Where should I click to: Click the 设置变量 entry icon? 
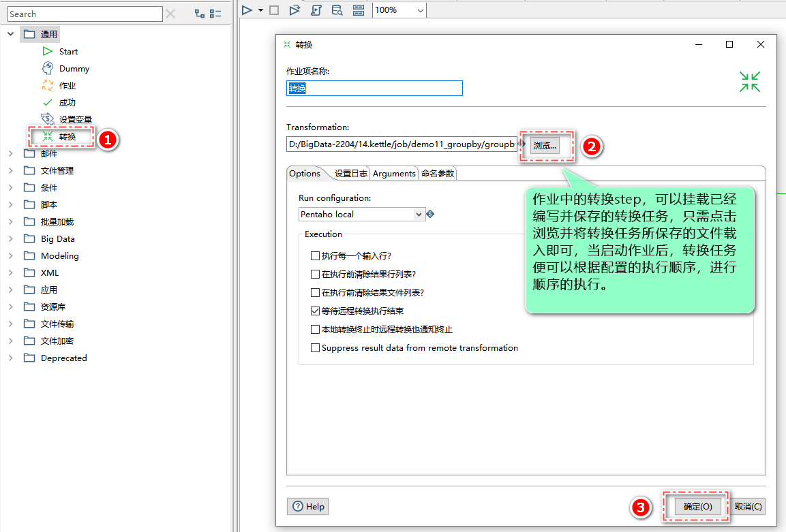pyautogui.click(x=48, y=119)
